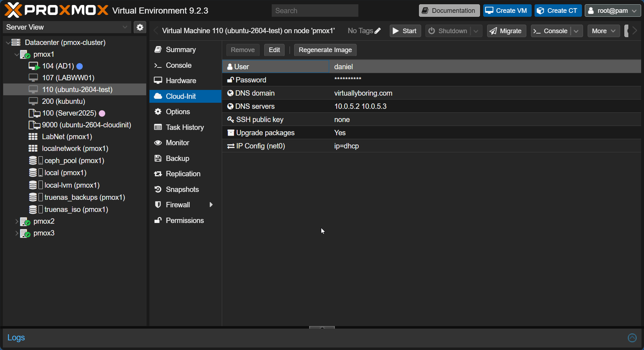Select ceph_pool (pmox1) storage

[x=74, y=161]
